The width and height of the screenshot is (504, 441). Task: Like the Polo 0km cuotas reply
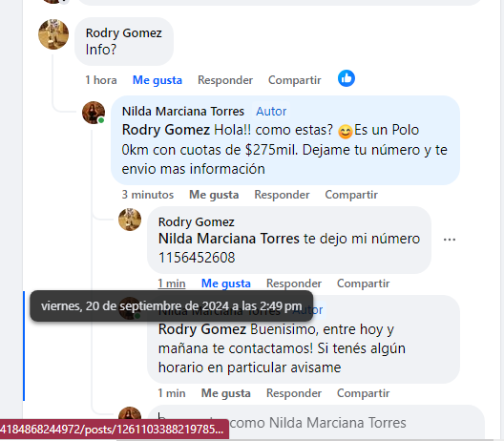214,195
